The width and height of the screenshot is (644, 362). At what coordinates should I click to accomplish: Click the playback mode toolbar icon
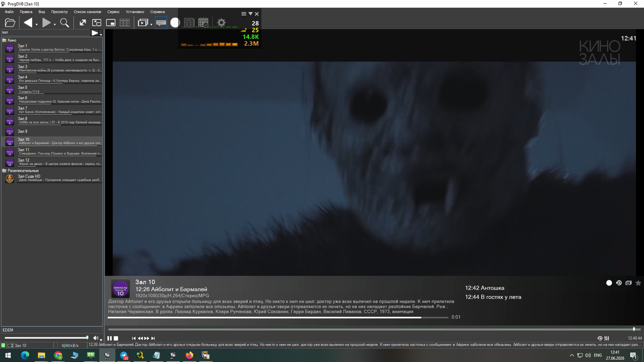tap(143, 23)
